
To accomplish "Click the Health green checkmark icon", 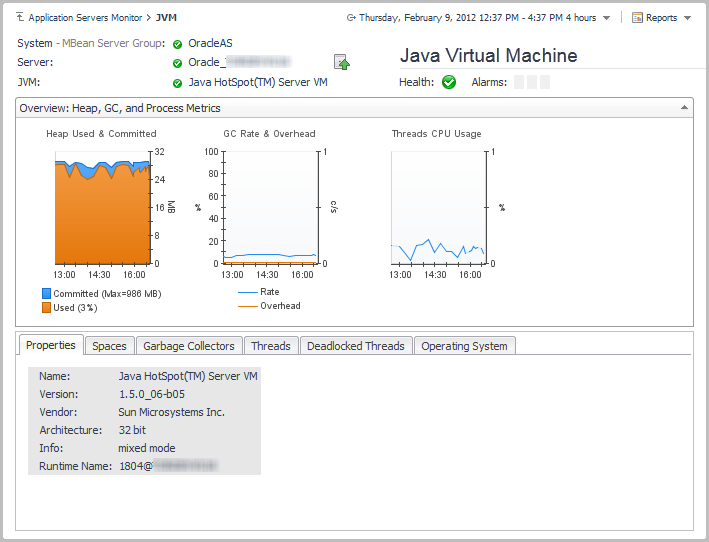I will point(449,83).
